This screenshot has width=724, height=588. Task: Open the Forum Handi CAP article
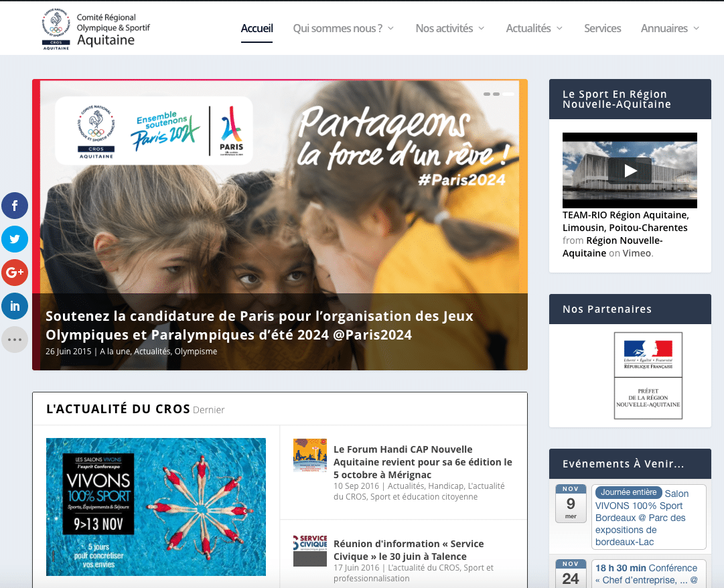(x=422, y=461)
